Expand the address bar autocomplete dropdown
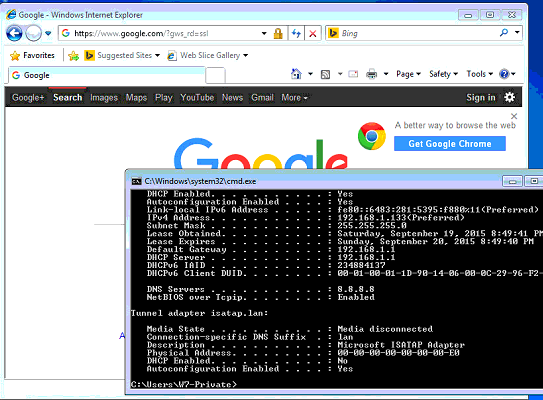 point(264,34)
